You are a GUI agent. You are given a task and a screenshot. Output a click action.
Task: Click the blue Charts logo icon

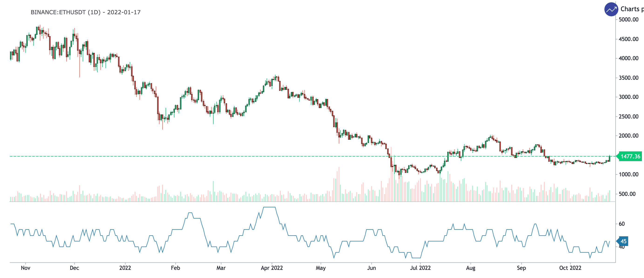(611, 10)
